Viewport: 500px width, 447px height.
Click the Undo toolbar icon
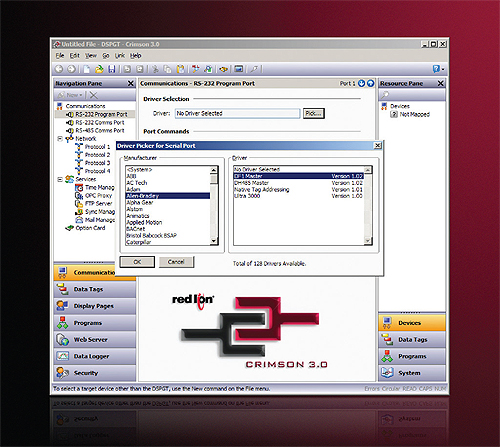pyautogui.click(x=127, y=69)
